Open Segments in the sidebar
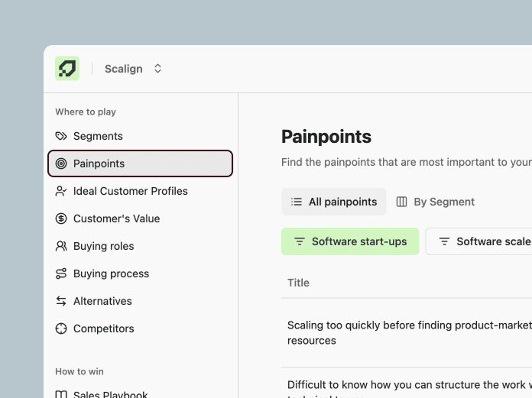This screenshot has width=532, height=398. point(140,136)
